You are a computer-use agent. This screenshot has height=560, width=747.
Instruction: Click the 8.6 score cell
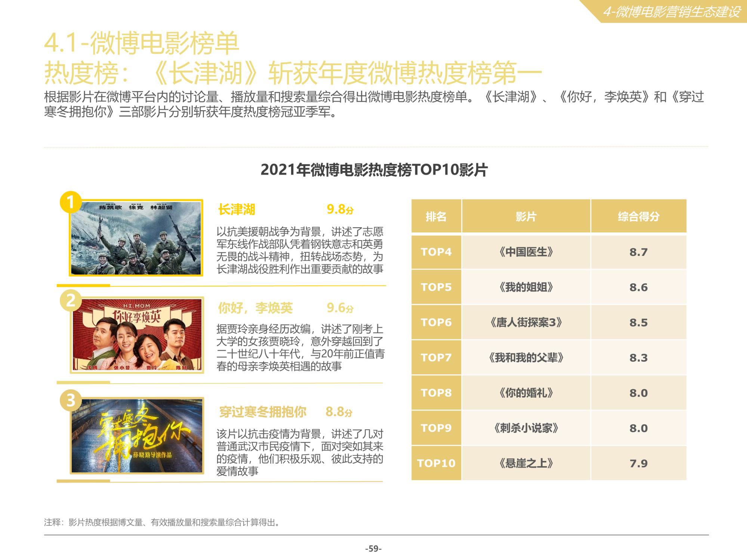tap(638, 287)
